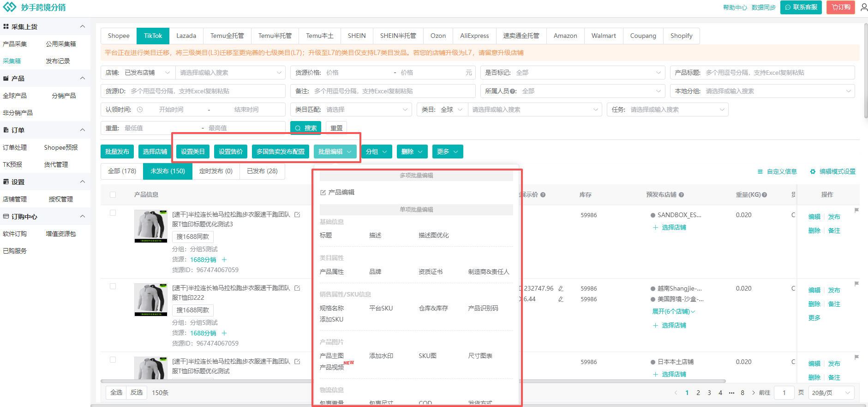The image size is (868, 407).
Task: Switch to the Lazada platform tab
Action: (x=186, y=36)
